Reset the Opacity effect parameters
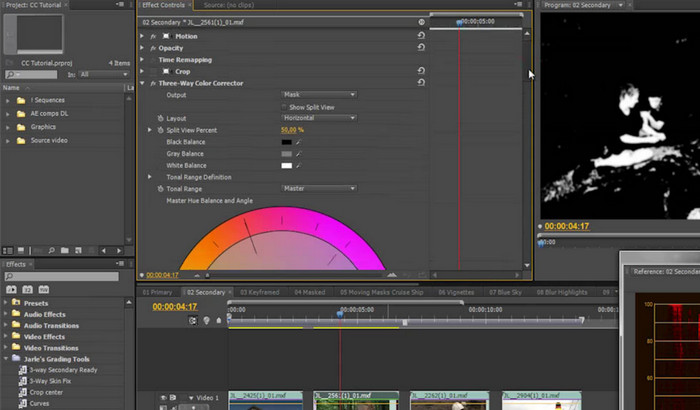The width and height of the screenshot is (700, 410). point(421,47)
